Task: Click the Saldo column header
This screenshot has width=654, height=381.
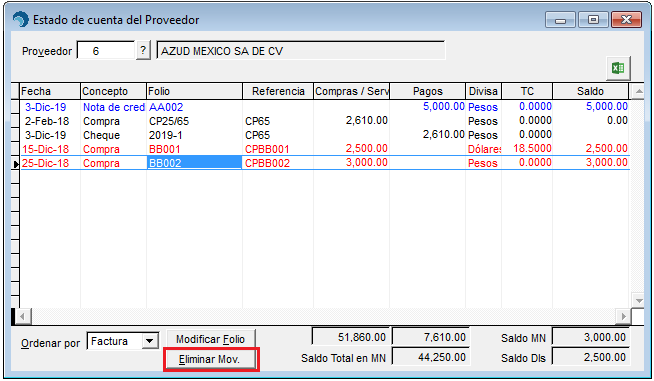Action: [590, 91]
